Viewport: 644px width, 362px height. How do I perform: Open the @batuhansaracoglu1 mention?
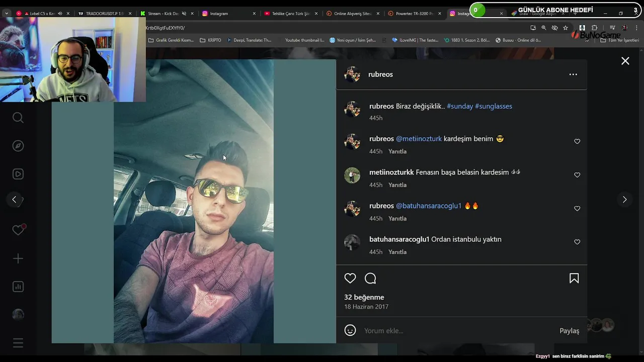pyautogui.click(x=429, y=206)
